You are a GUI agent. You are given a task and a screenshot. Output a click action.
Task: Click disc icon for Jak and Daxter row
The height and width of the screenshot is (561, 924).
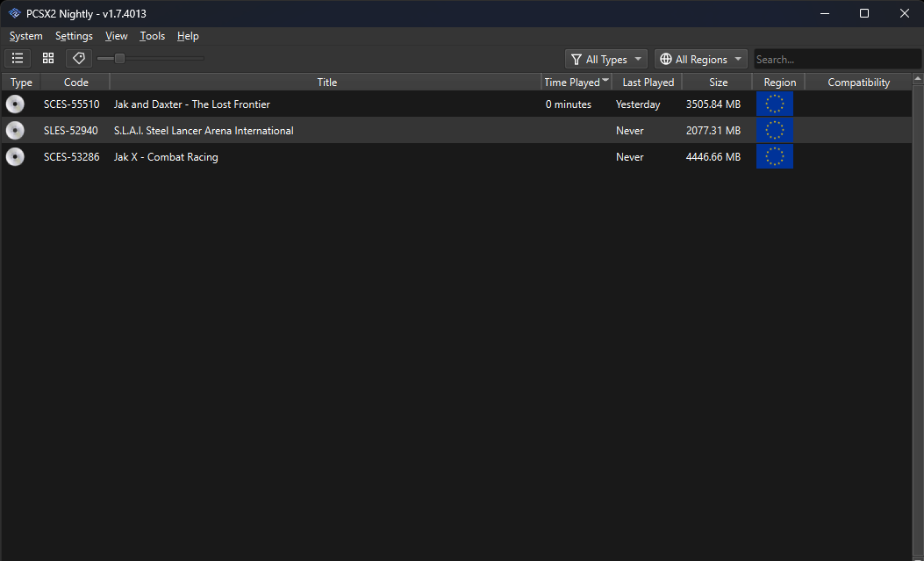pyautogui.click(x=15, y=104)
